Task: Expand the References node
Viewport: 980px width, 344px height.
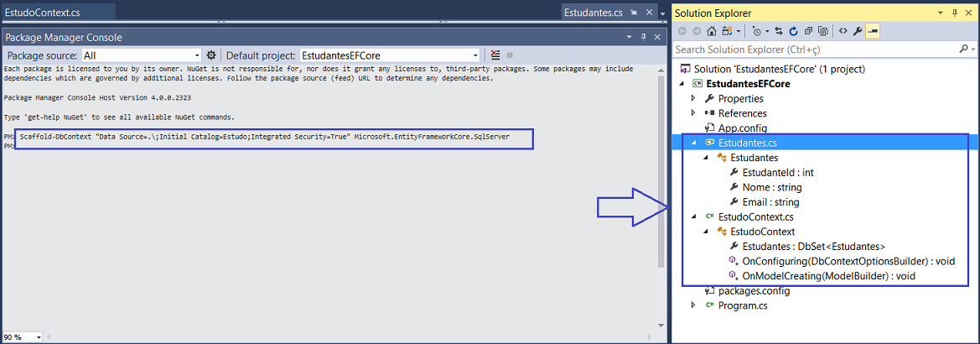Action: [693, 113]
